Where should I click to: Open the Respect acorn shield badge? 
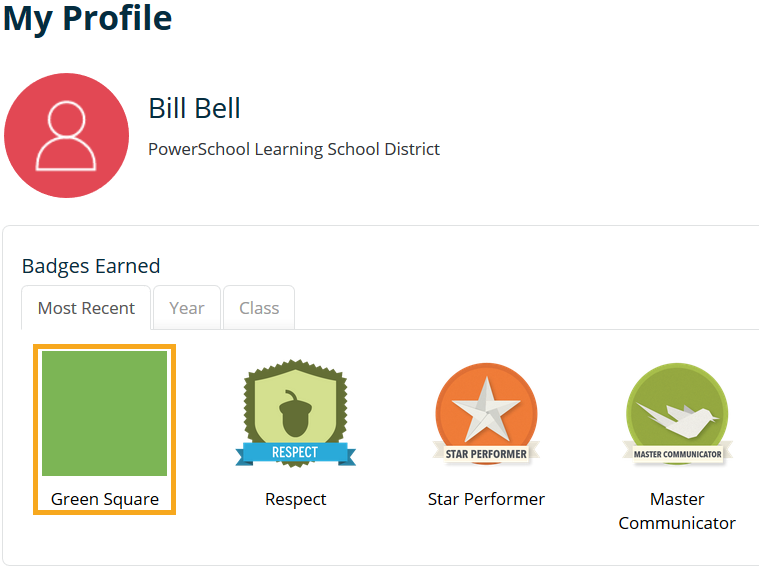click(x=296, y=413)
